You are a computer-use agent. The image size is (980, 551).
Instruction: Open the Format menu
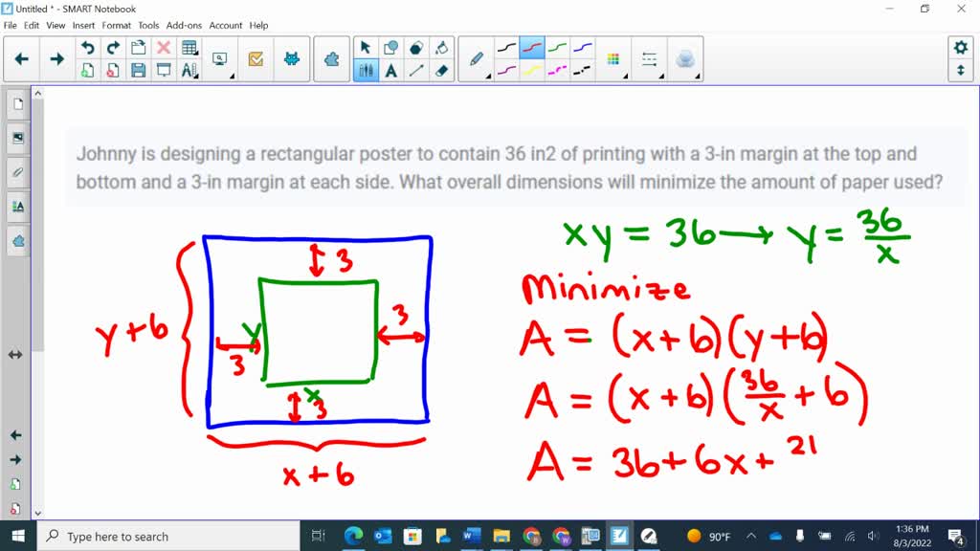coord(116,25)
